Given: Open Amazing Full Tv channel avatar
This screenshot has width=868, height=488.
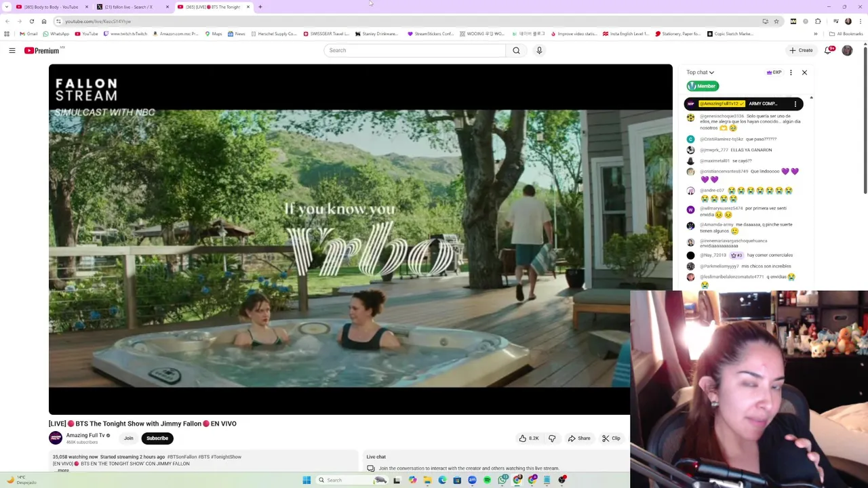Looking at the screenshot, I should click(x=56, y=439).
